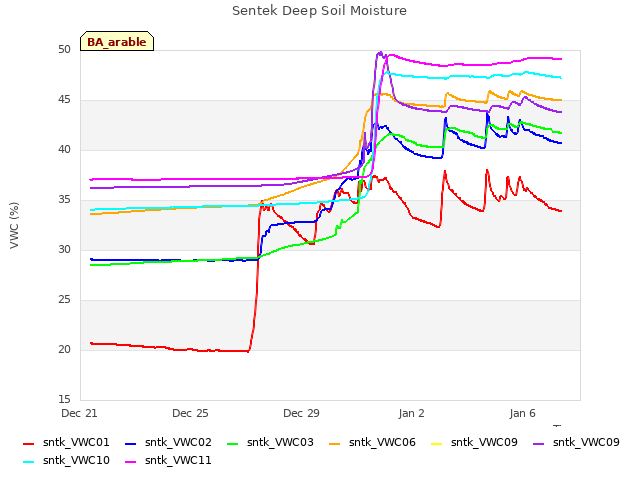640x480 pixels.
Task: Click the Jan 2 x-axis tick label
Action: [x=411, y=413]
